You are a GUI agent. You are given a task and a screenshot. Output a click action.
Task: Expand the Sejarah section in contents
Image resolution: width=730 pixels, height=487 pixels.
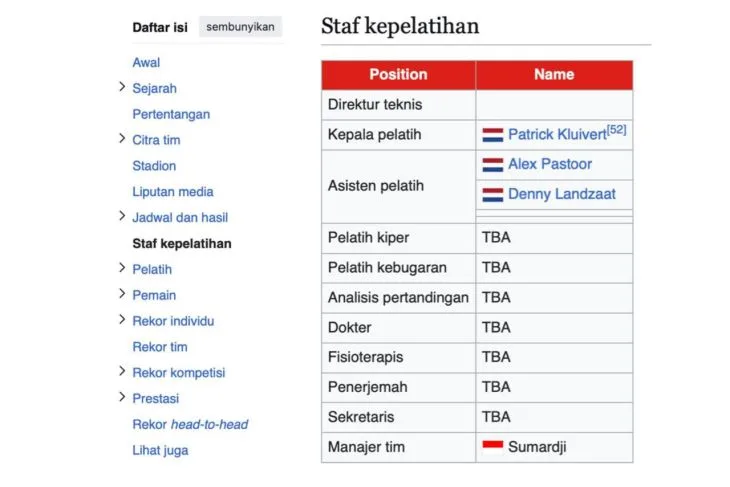pyautogui.click(x=122, y=88)
